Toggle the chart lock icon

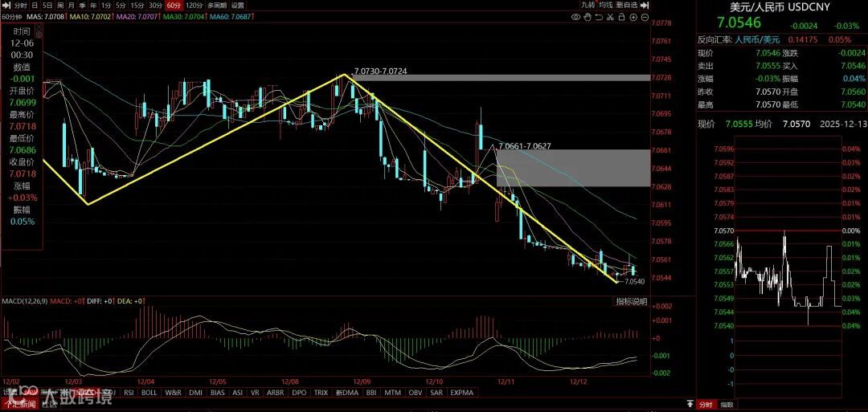tap(621, 17)
